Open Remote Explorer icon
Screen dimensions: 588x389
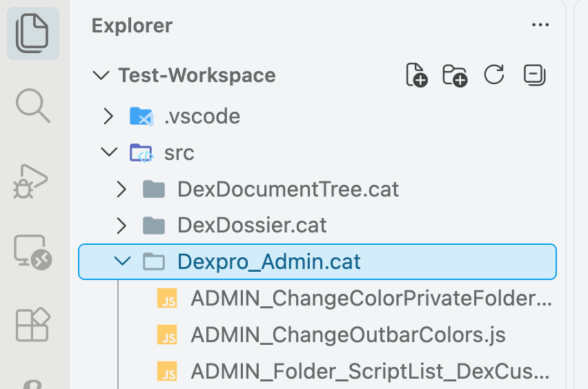coord(32,252)
